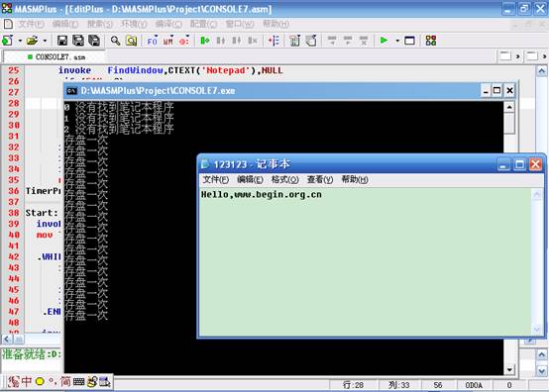Expand the Open file dropdown arrow
Screen dimensions: 549x392
click(45, 41)
